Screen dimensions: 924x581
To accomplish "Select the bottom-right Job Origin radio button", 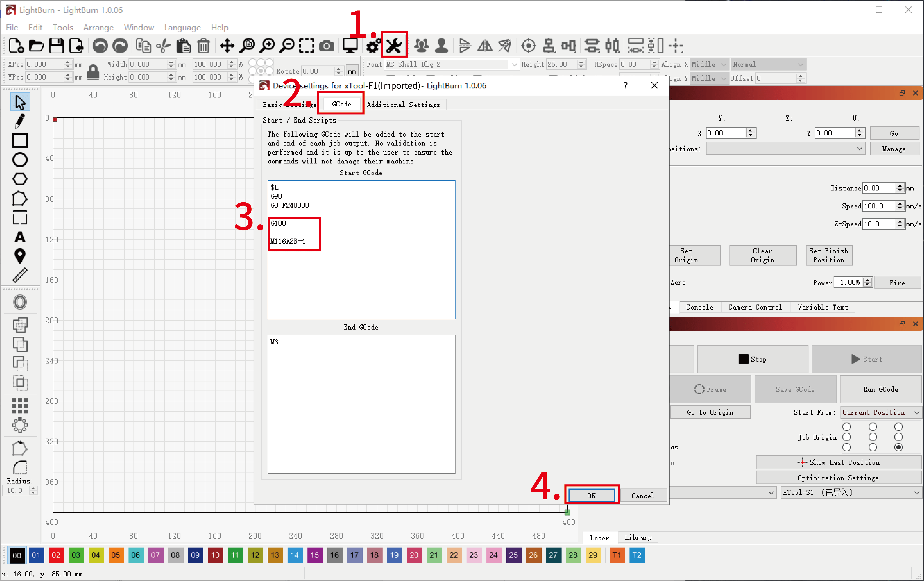I will tap(898, 447).
